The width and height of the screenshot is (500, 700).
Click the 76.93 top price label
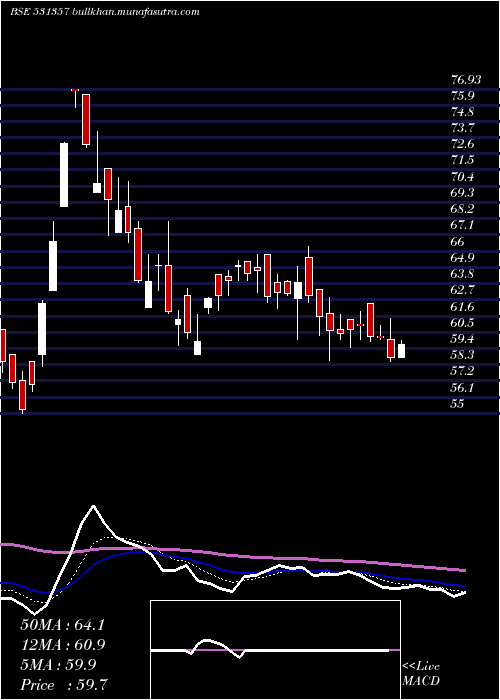tap(466, 79)
